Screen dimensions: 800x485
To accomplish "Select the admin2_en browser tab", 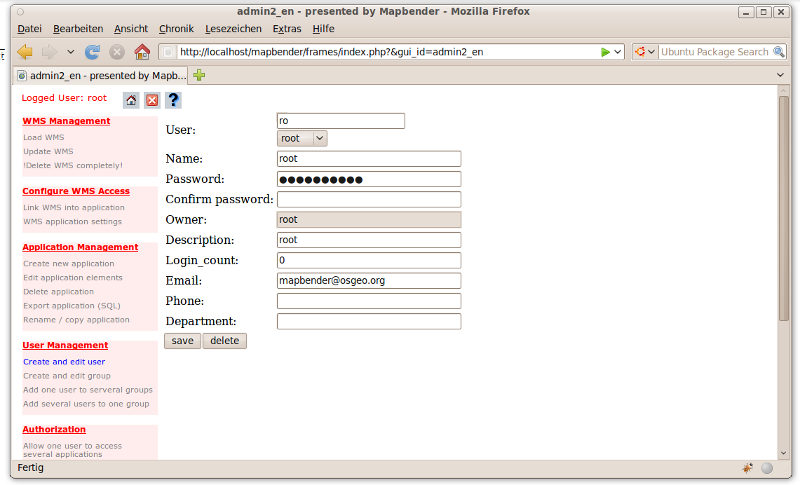I will (100, 75).
